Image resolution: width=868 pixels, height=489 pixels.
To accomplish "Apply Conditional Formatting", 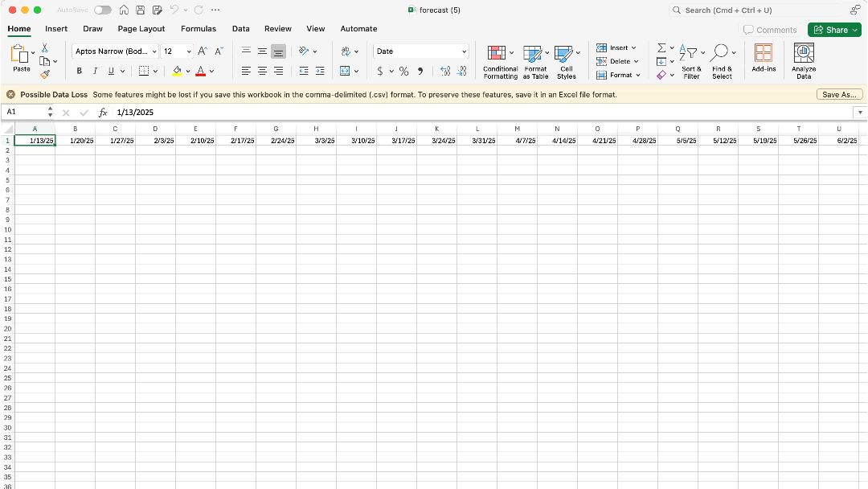I will coord(499,59).
